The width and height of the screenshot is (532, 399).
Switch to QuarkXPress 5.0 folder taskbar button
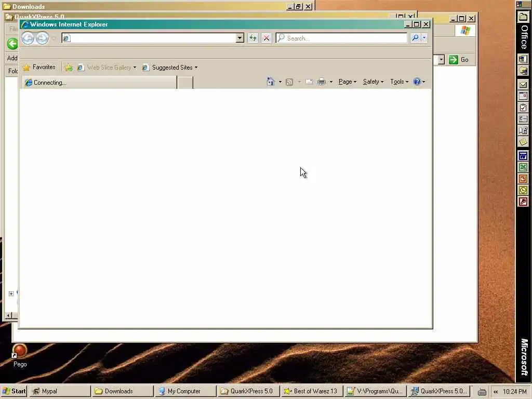[x=248, y=391]
